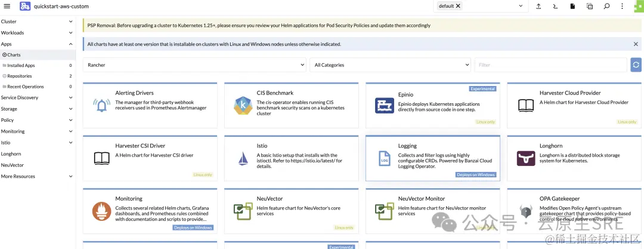
Task: Click the chart Filter input field
Action: [x=551, y=65]
